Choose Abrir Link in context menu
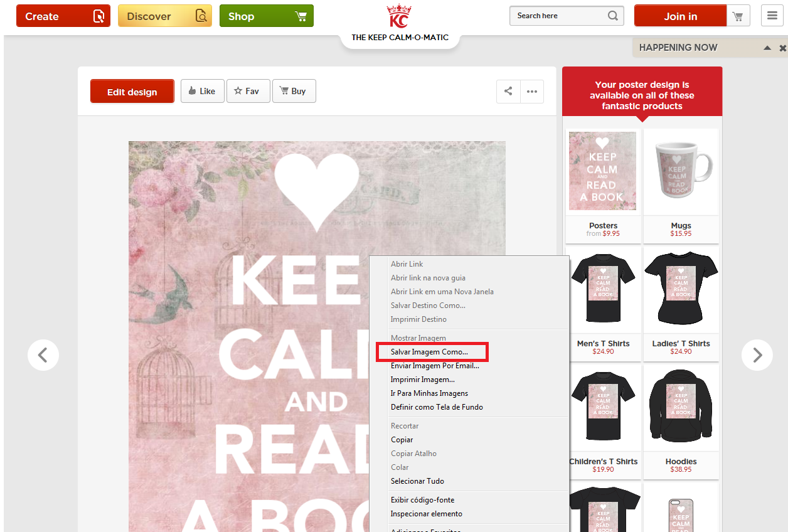The height and width of the screenshot is (532, 788). (x=407, y=264)
